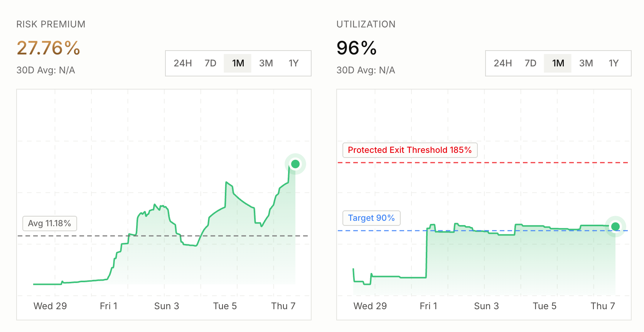Select 3M range for Risk Premium chart

click(x=266, y=63)
